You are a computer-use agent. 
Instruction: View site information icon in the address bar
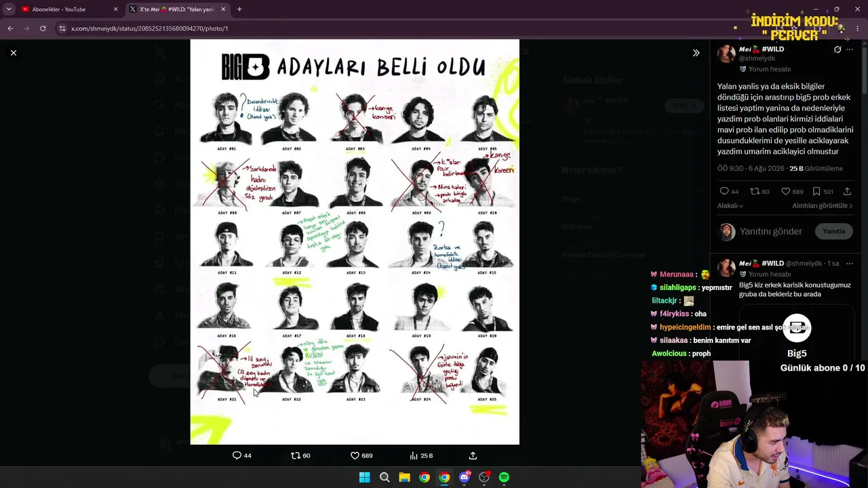pos(62,28)
